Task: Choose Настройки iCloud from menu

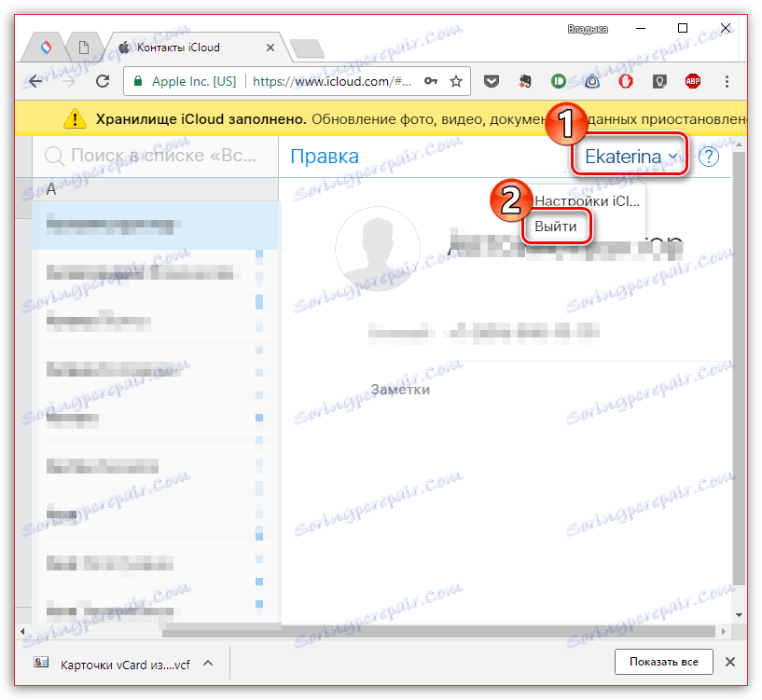Action: pos(587,200)
